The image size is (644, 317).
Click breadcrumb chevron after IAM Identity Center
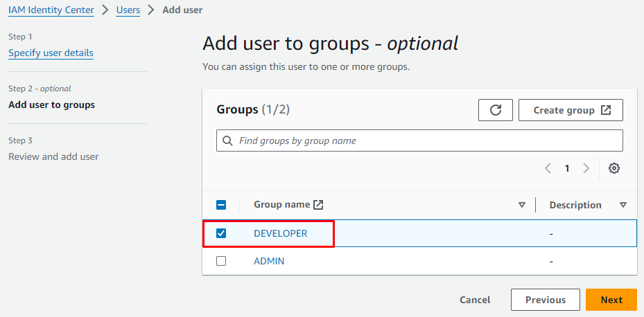coord(105,10)
